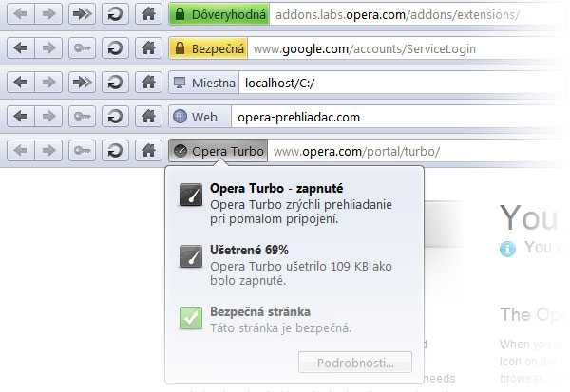Image resolution: width=570 pixels, height=392 pixels.
Task: Go back in the opera.com/portal/turbo row
Action: pos(21,150)
